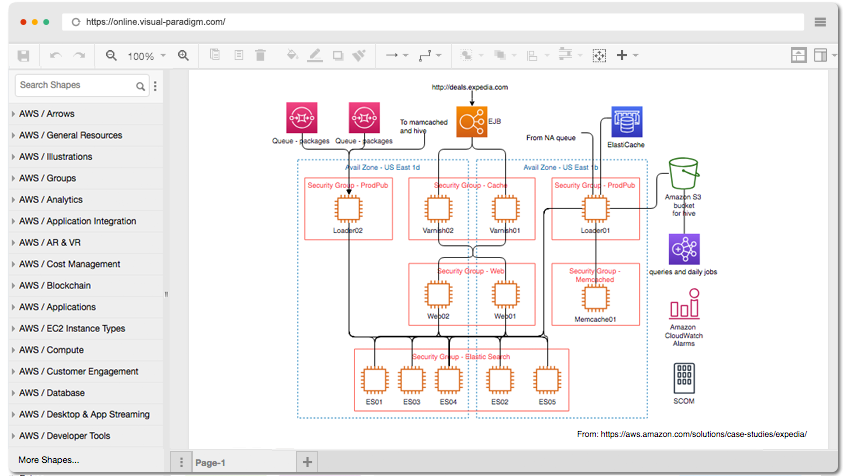Open the shapes panel three-dot menu
Image resolution: width=848 pixels, height=476 pixels.
[x=155, y=86]
